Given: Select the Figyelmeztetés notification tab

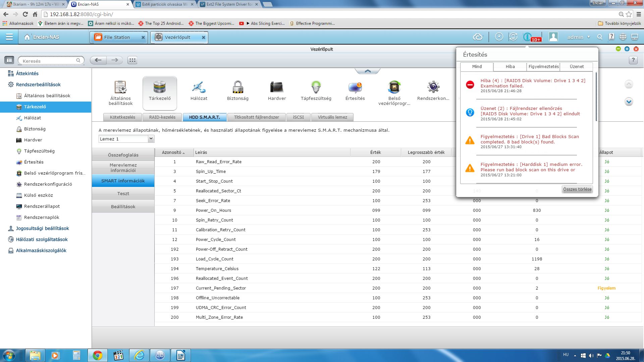Looking at the screenshot, I should point(543,66).
